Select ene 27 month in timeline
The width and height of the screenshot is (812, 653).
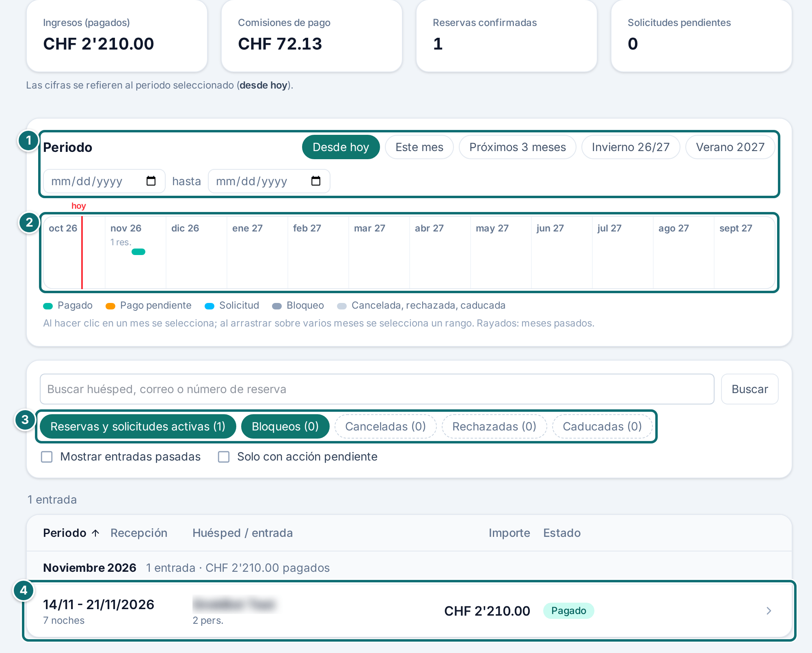pyautogui.click(x=257, y=253)
